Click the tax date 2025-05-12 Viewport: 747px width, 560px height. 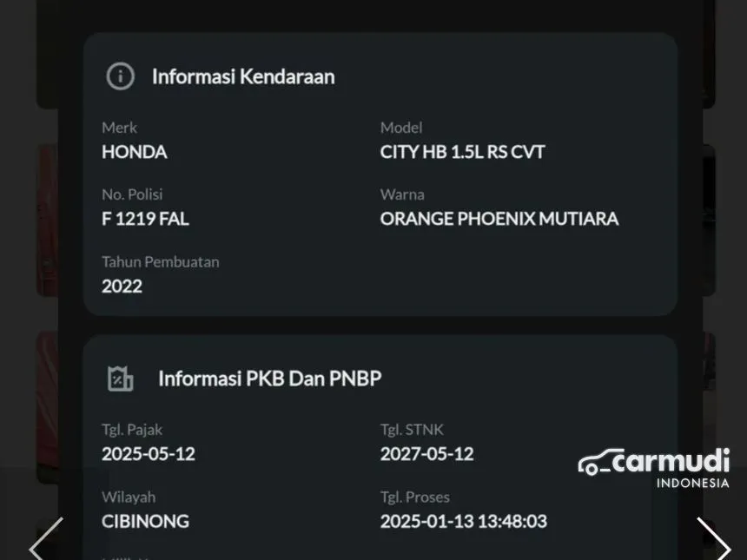point(149,454)
